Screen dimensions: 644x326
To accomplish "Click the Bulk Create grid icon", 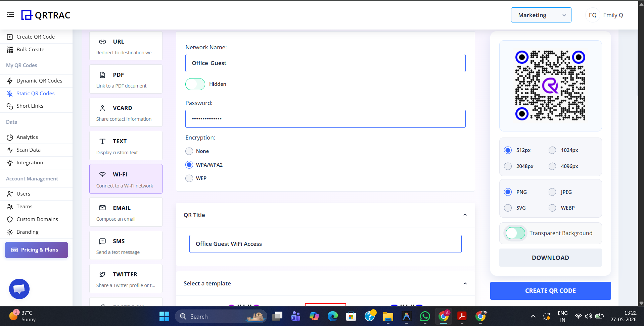I will click(10, 50).
